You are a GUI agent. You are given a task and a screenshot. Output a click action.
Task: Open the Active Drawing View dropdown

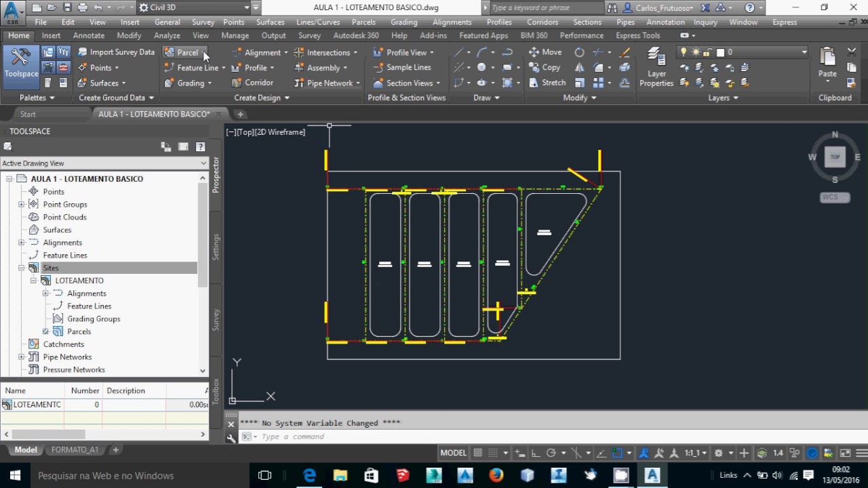(x=104, y=163)
